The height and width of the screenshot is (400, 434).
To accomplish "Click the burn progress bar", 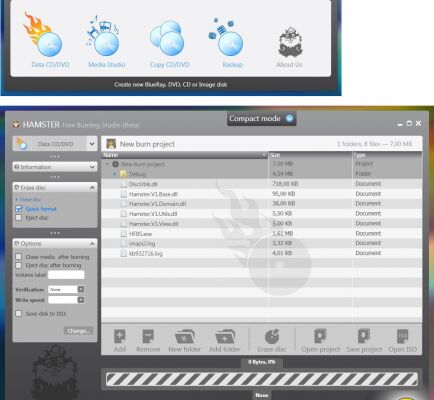I will click(262, 379).
